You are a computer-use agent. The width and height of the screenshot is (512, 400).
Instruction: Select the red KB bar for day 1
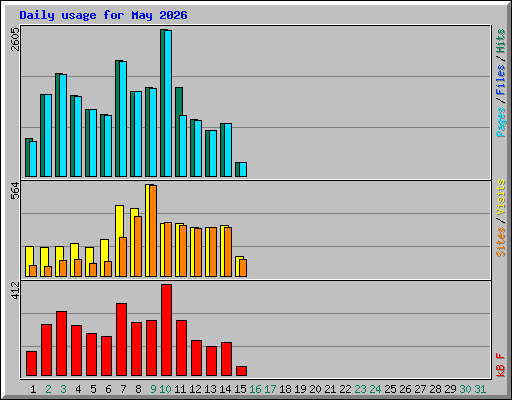[x=31, y=364]
